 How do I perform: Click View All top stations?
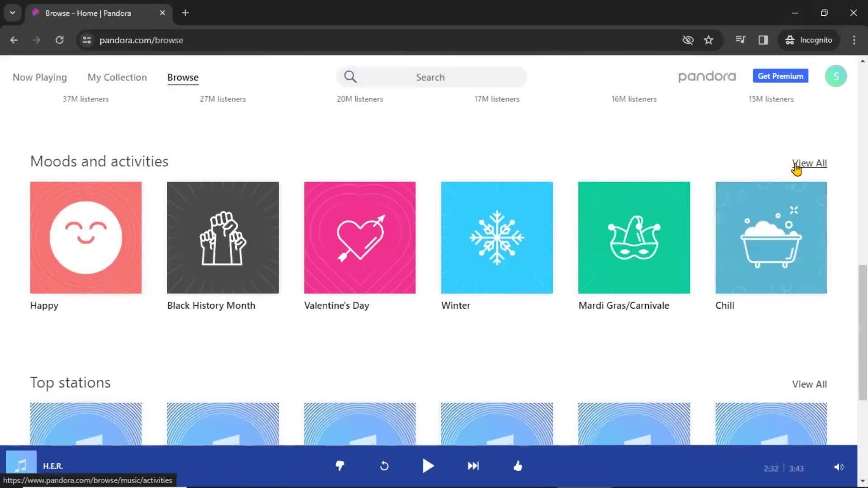[809, 384]
